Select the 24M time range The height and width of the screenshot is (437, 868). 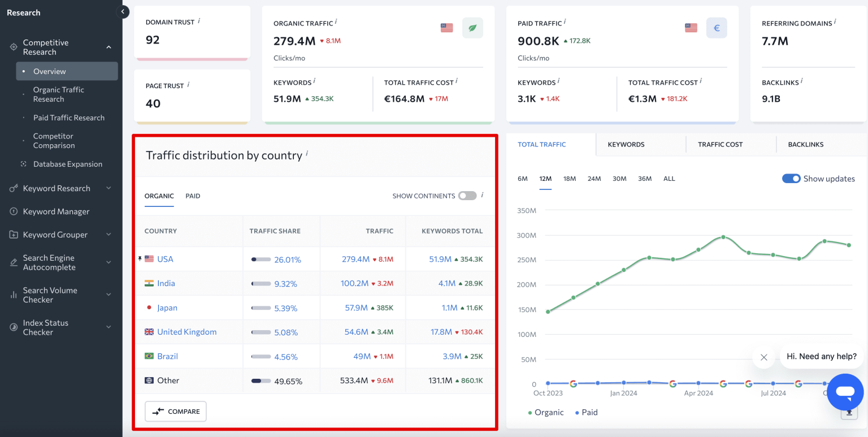click(x=594, y=179)
